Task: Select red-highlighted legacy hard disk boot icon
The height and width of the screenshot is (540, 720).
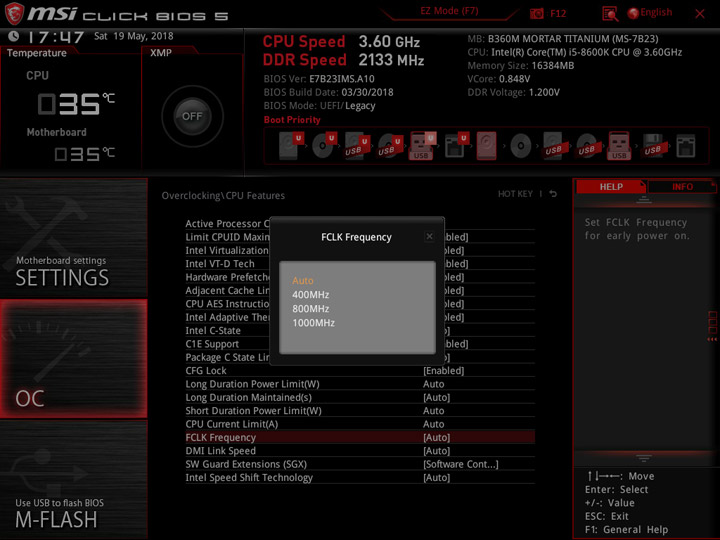Action: click(x=486, y=146)
